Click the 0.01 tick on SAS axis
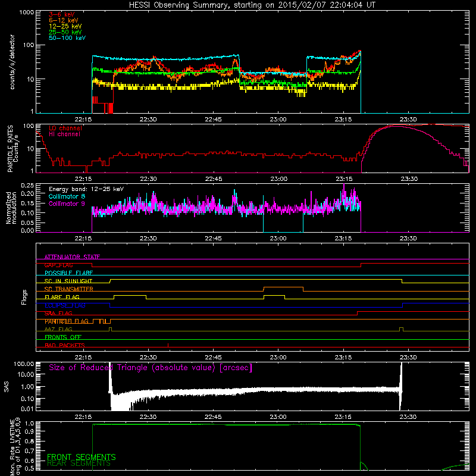Screen dimensions: 476x476 (27, 409)
